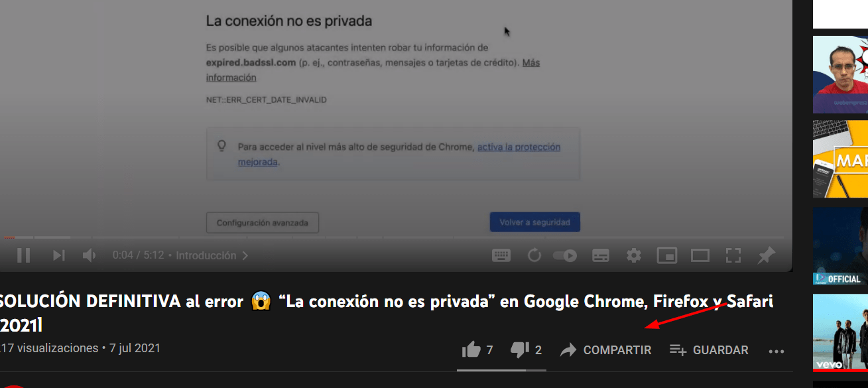Enter fullscreen mode

tap(733, 255)
